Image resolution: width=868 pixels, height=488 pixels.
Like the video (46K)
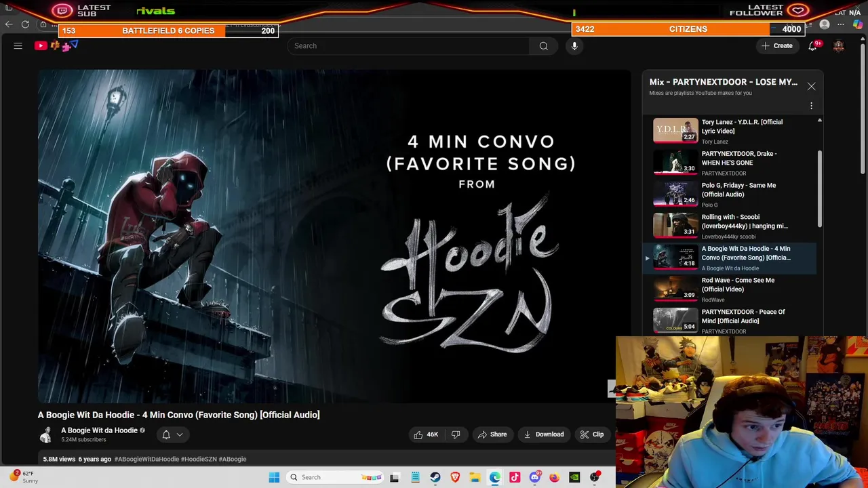[x=426, y=434]
